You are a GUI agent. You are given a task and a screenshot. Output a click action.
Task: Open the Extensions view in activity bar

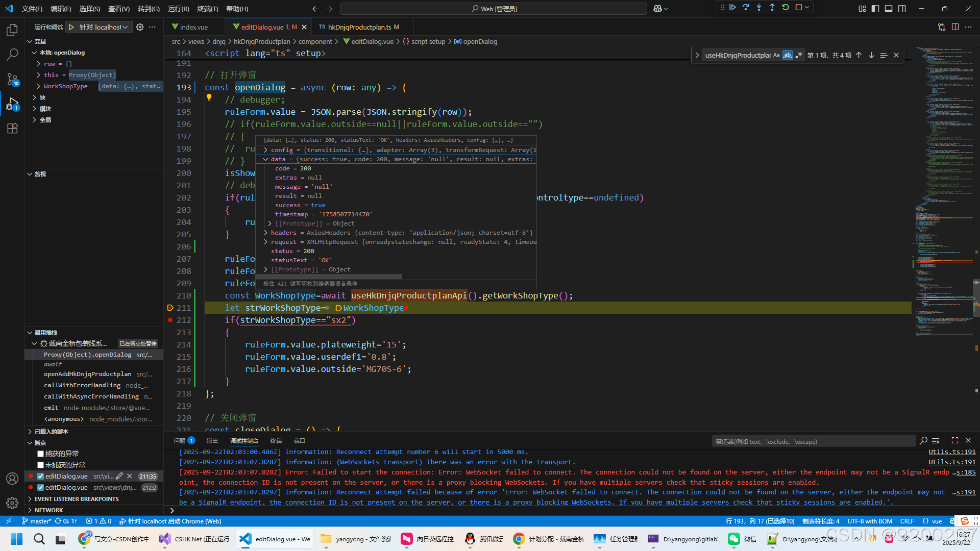pyautogui.click(x=12, y=128)
